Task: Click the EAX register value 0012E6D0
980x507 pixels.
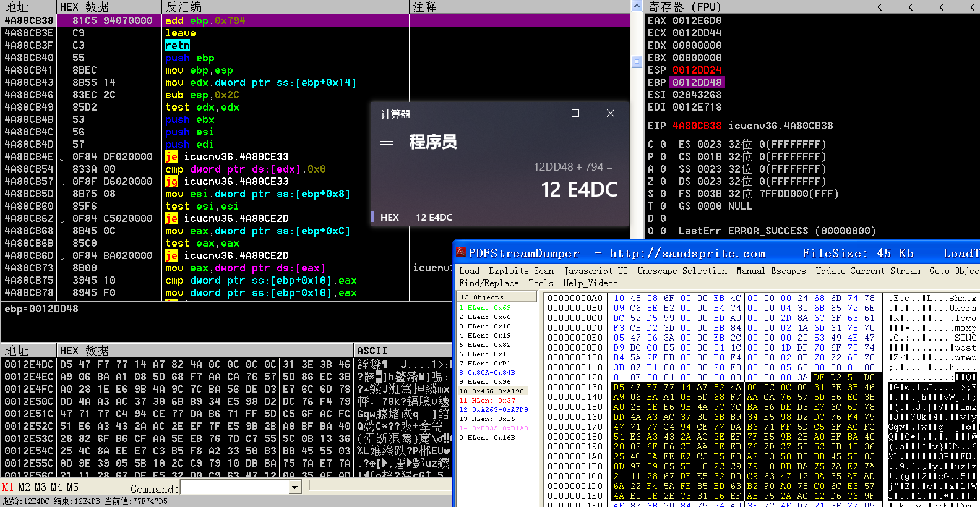Action: click(x=697, y=20)
